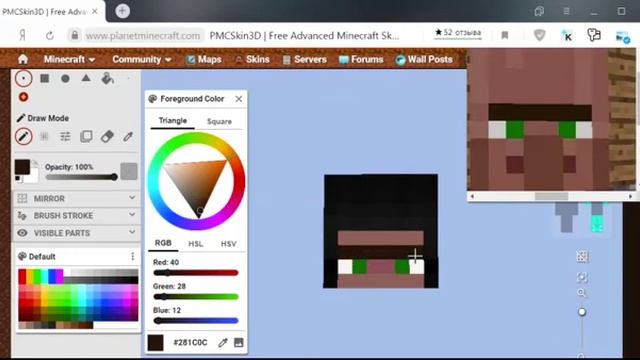
Task: Click the Blue channel slider
Action: click(x=196, y=321)
